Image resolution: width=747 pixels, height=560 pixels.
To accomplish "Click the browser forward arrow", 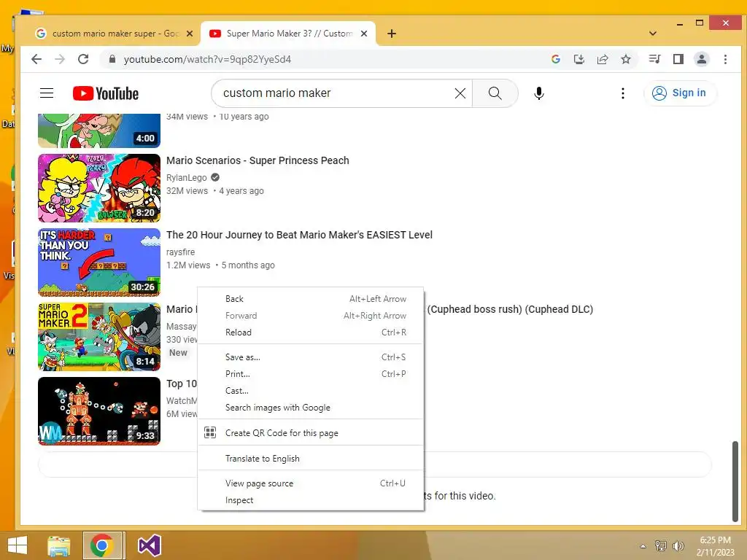I will [60, 59].
